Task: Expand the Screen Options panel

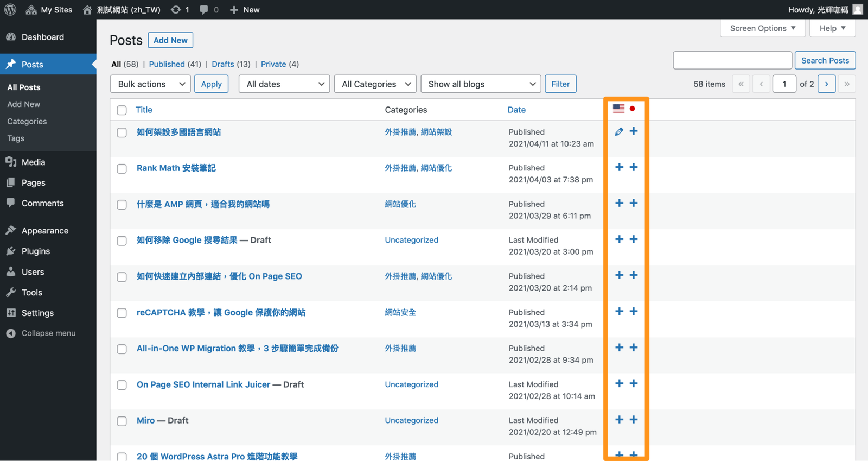Action: [762, 28]
